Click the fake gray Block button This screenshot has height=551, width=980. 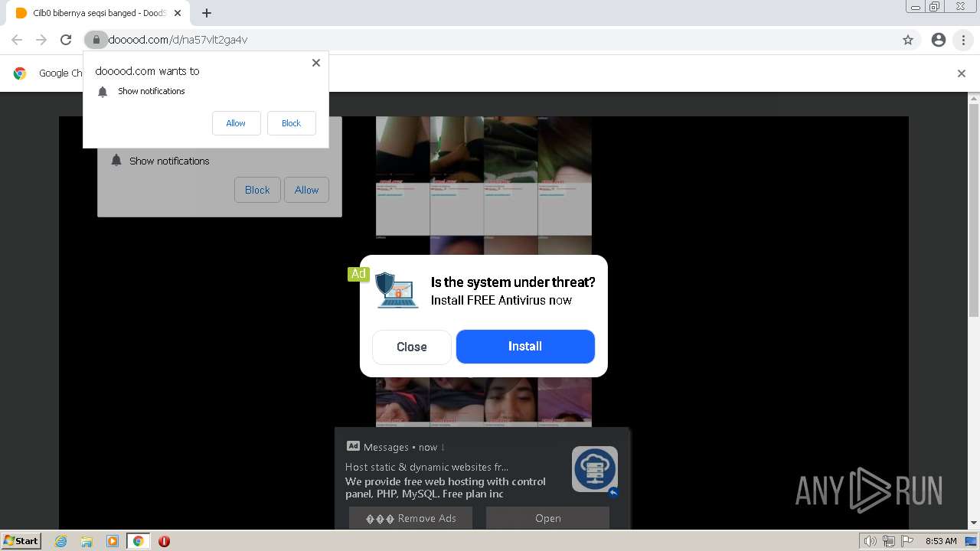(257, 190)
